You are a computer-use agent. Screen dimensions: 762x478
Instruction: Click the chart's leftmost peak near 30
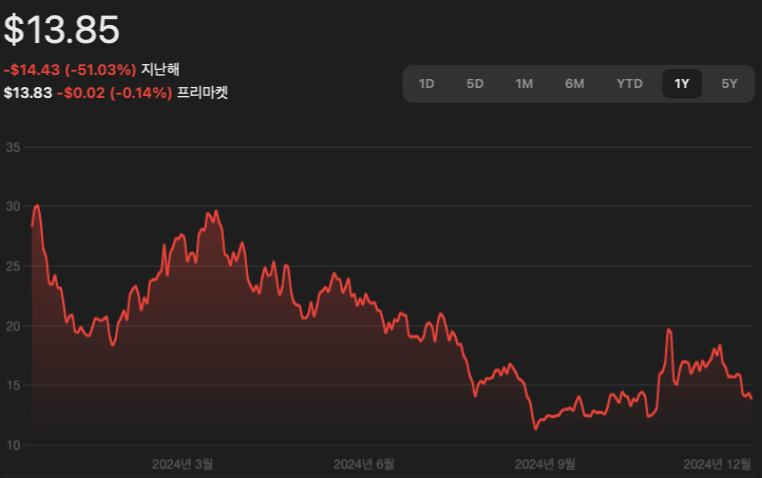(37, 205)
